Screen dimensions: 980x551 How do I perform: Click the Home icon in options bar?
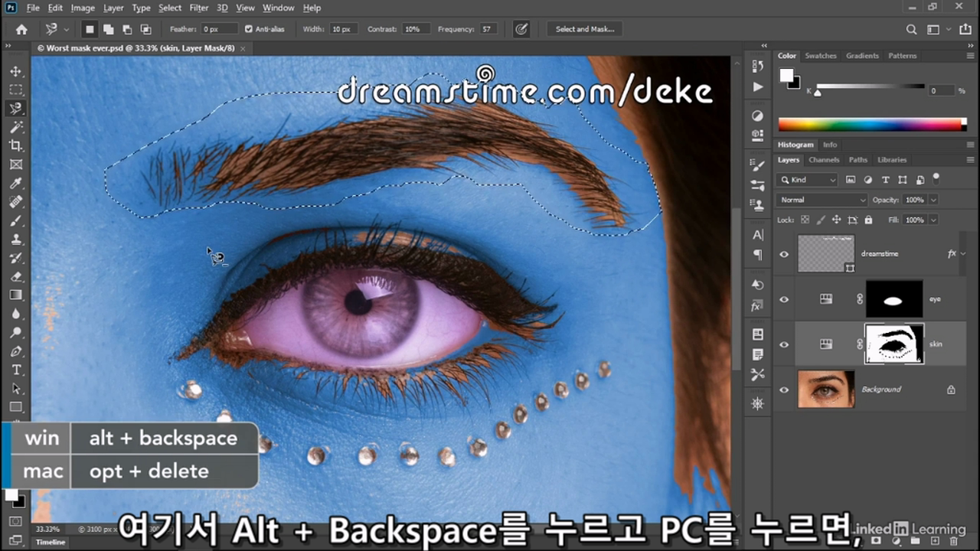(21, 29)
